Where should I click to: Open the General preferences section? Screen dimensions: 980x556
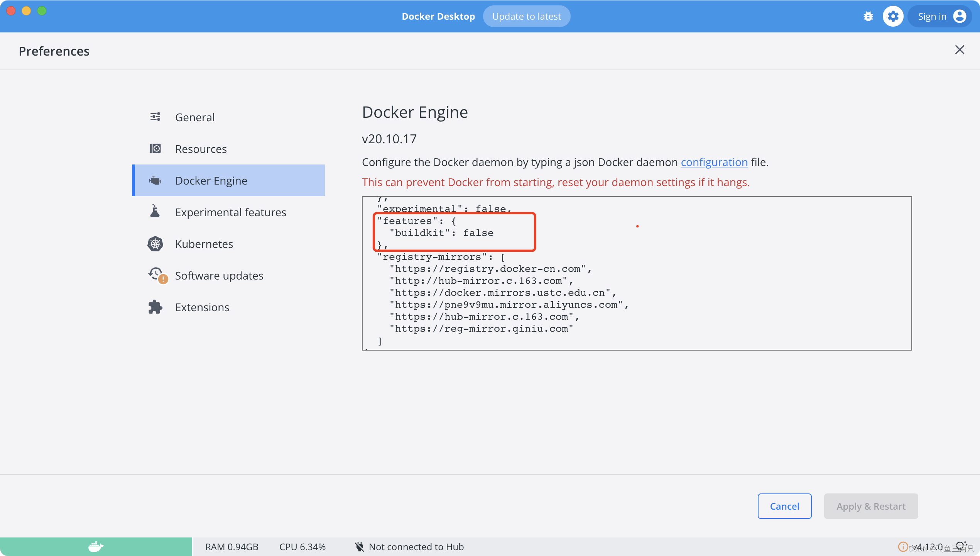pos(228,117)
